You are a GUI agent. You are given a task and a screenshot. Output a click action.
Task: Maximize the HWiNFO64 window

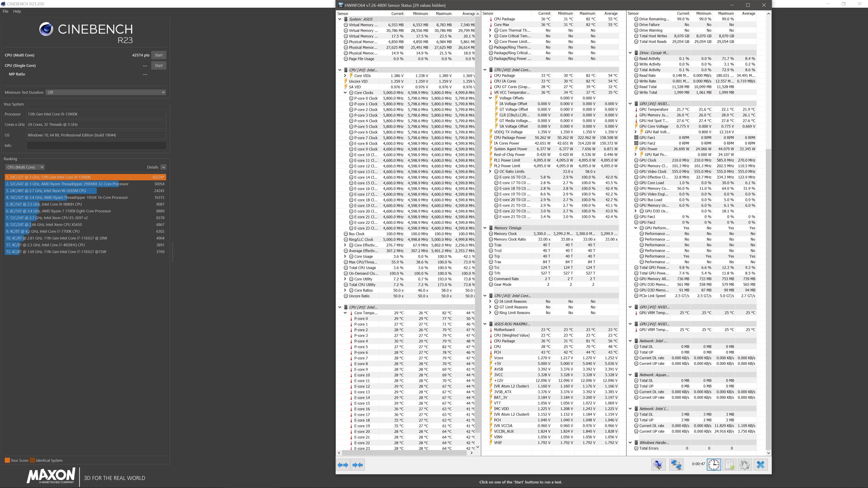[748, 5]
